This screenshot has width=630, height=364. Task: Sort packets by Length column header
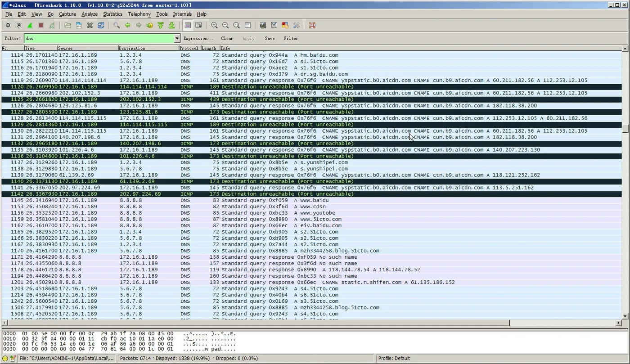210,48
